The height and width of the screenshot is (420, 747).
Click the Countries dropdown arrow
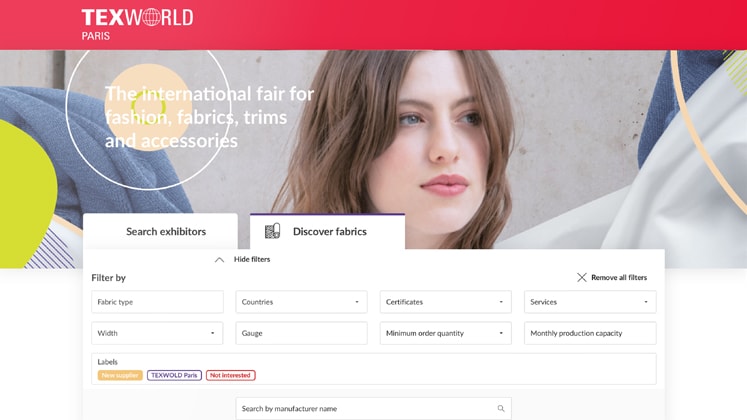[357, 302]
